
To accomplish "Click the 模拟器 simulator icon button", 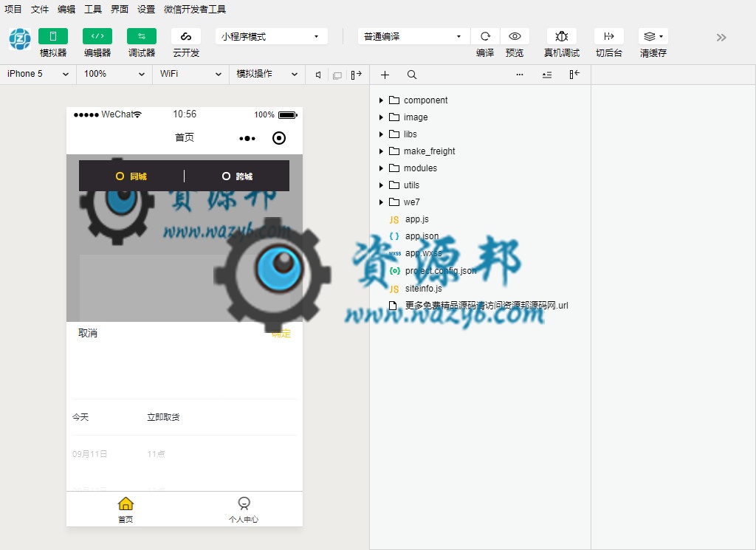I will coord(52,36).
